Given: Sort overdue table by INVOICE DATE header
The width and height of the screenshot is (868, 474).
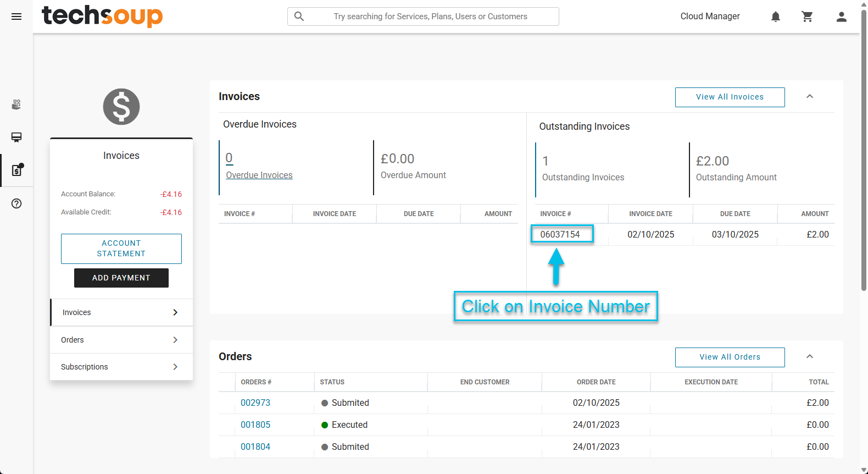Looking at the screenshot, I should pyautogui.click(x=335, y=214).
